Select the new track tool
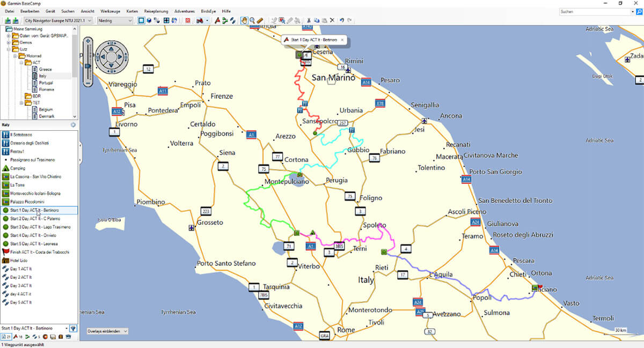The image size is (644, 348). [232, 20]
